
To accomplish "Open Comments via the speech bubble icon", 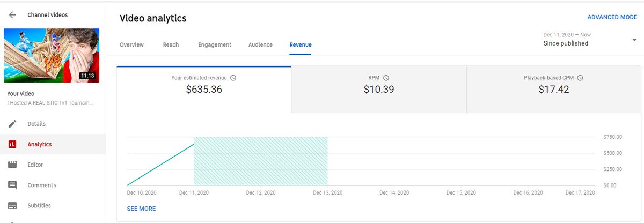I will coord(12,185).
